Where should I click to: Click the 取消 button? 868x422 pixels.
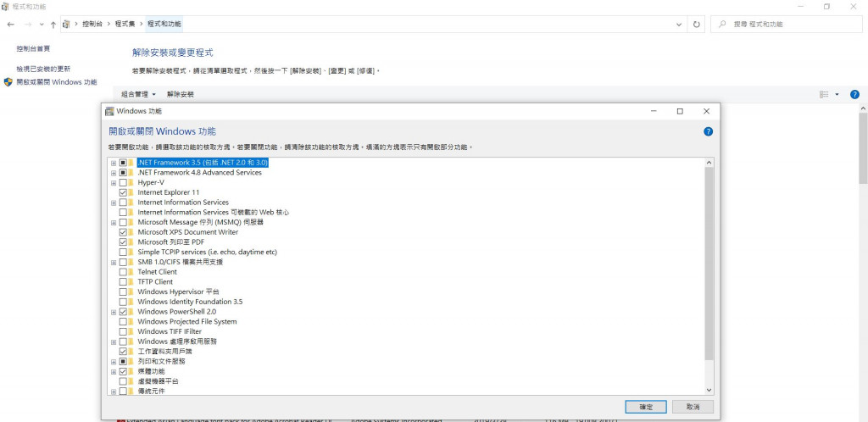click(x=693, y=407)
